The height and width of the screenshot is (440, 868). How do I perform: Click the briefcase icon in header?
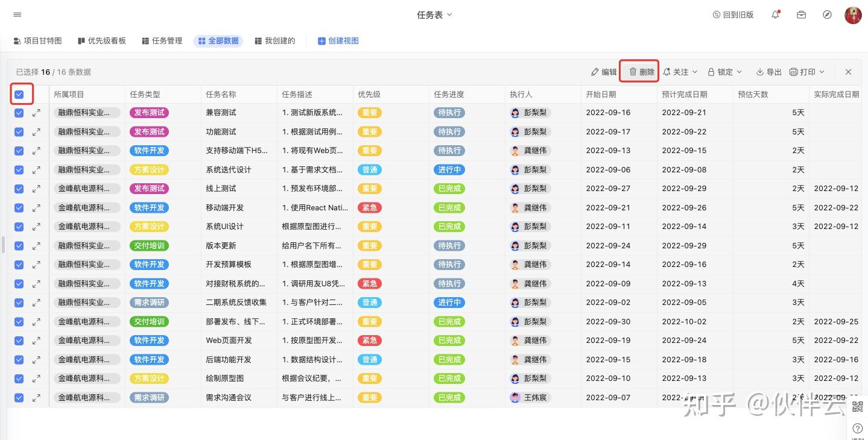click(x=801, y=14)
